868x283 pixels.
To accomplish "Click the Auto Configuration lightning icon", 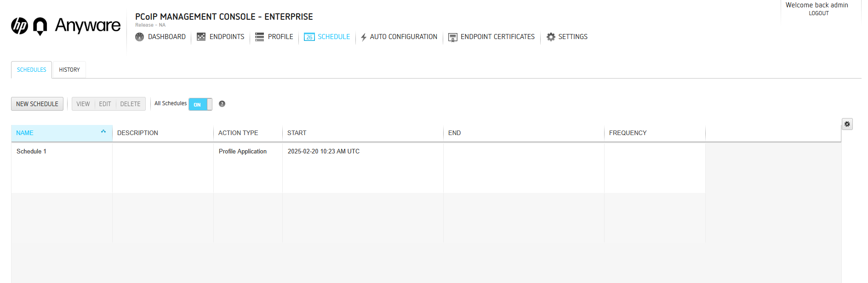I will click(364, 37).
